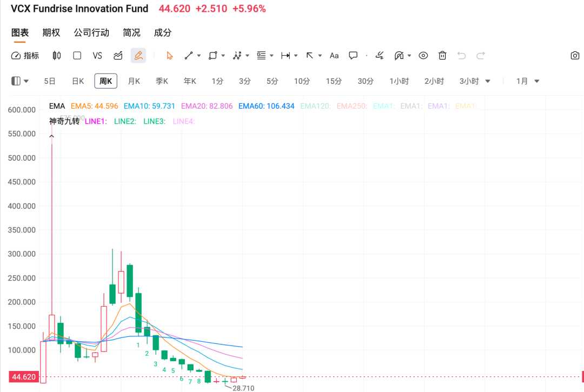
Task: Choose the Aa text annotation tool
Action: pos(334,56)
